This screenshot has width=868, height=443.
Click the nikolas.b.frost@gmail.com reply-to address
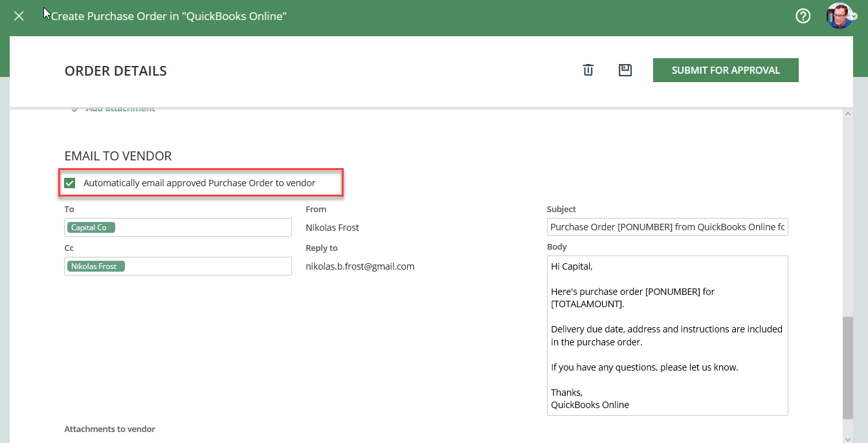(x=360, y=266)
